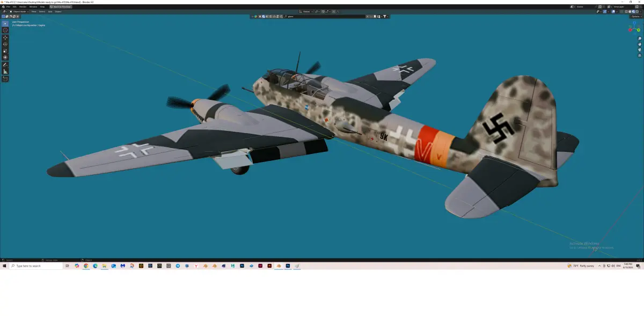Switch to rendered viewport shading

point(637,12)
